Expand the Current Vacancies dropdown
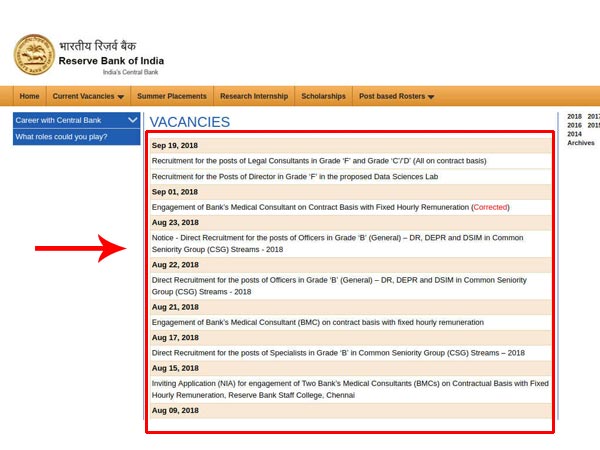This screenshot has width=600, height=450. [x=88, y=96]
